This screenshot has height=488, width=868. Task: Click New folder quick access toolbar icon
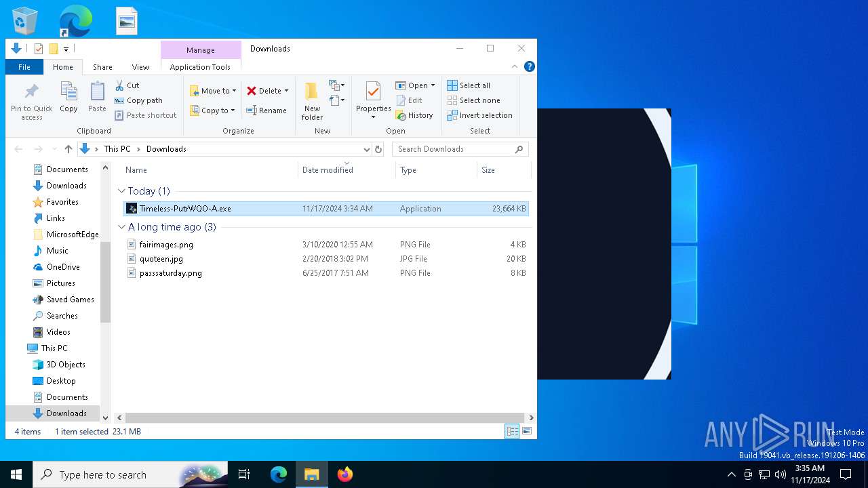[x=54, y=49]
